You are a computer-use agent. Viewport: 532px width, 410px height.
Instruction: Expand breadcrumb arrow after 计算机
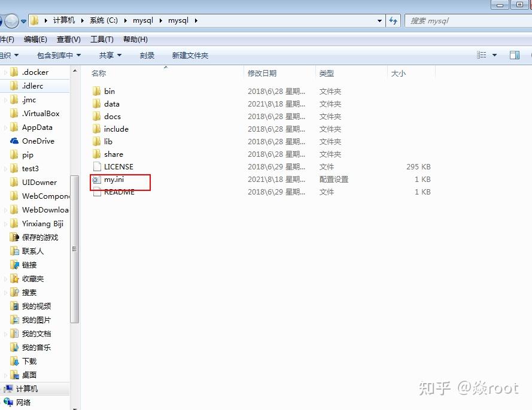82,20
